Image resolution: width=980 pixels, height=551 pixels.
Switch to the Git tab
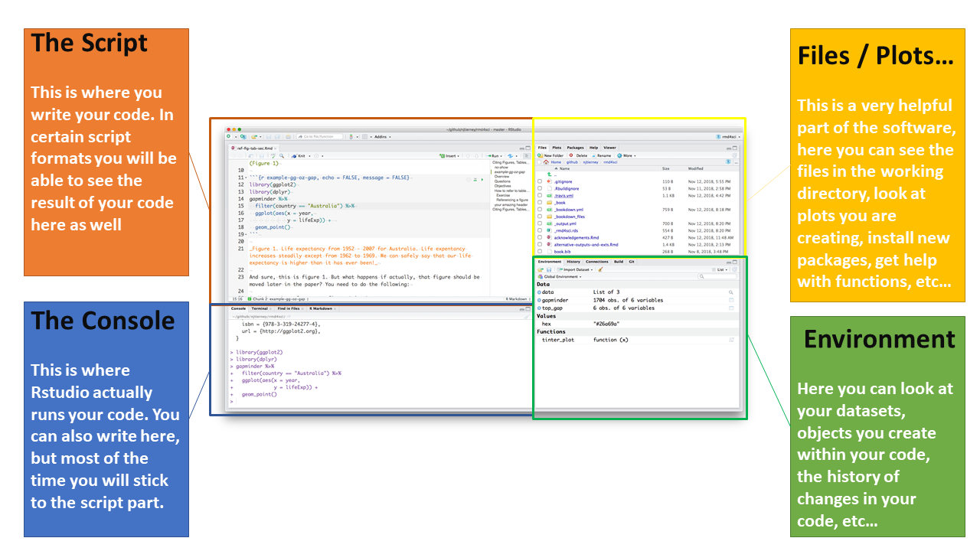click(632, 262)
